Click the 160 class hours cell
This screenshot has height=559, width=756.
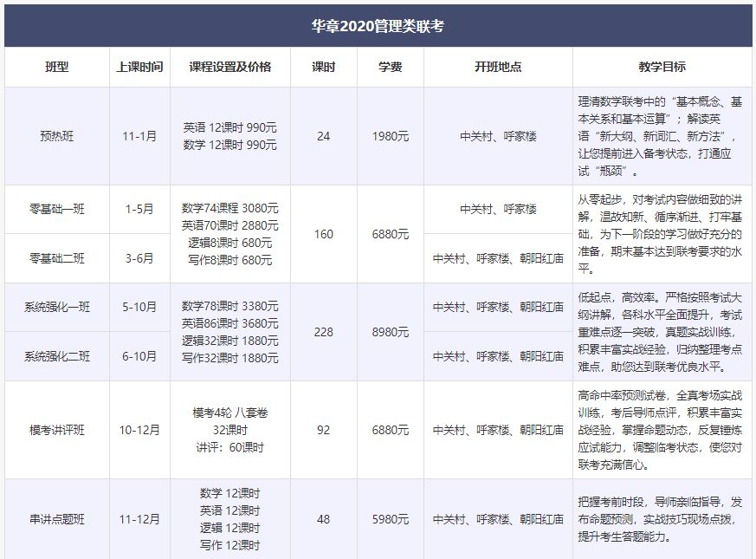[324, 234]
